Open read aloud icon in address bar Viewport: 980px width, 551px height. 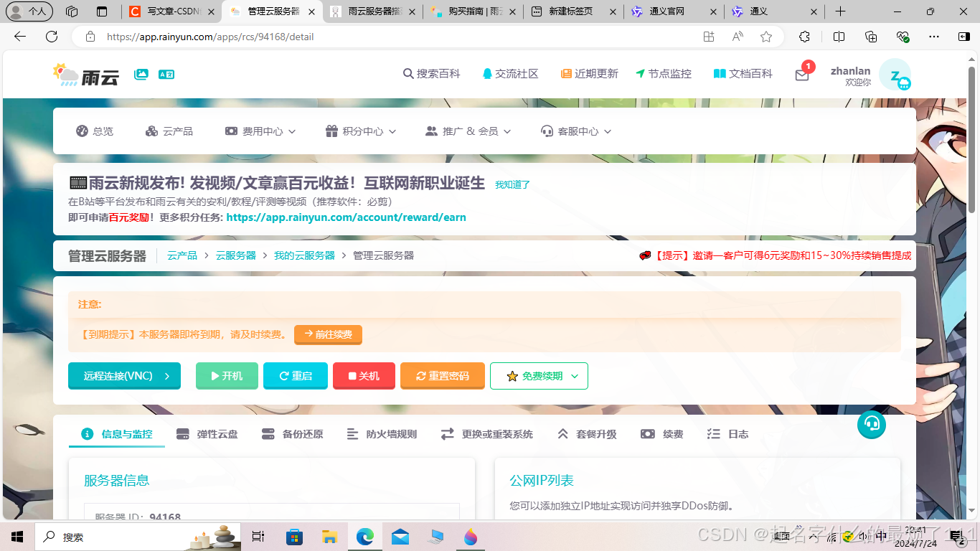coord(738,37)
